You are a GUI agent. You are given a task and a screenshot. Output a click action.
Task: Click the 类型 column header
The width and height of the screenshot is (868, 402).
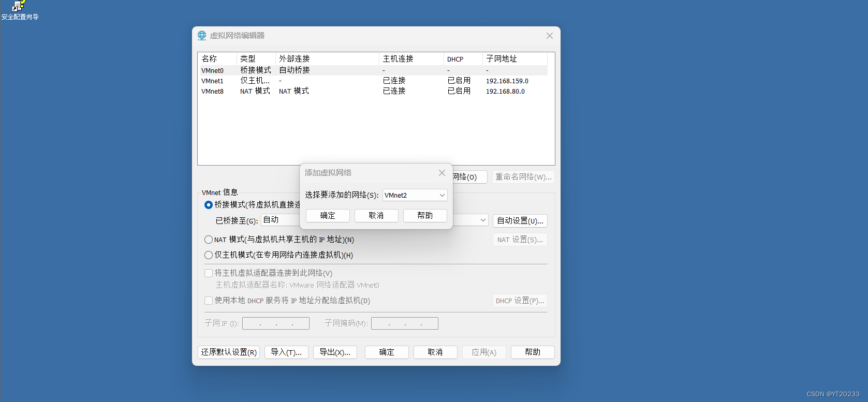(256, 59)
